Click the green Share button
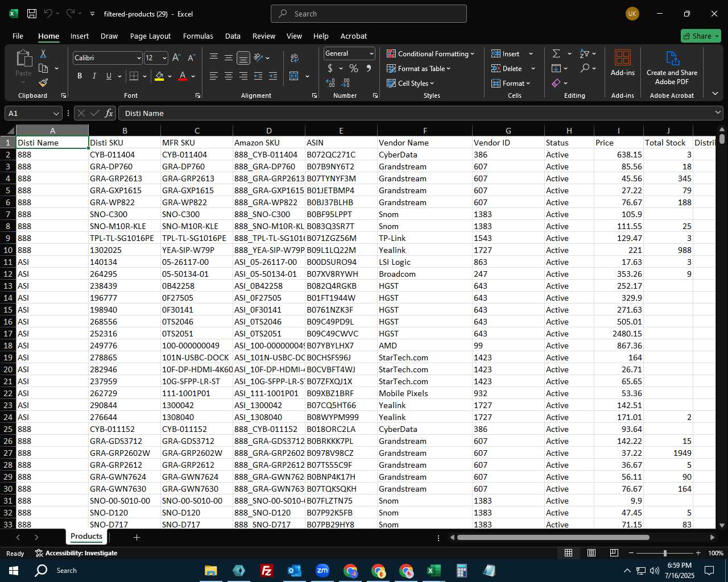The image size is (728, 582). (x=701, y=36)
